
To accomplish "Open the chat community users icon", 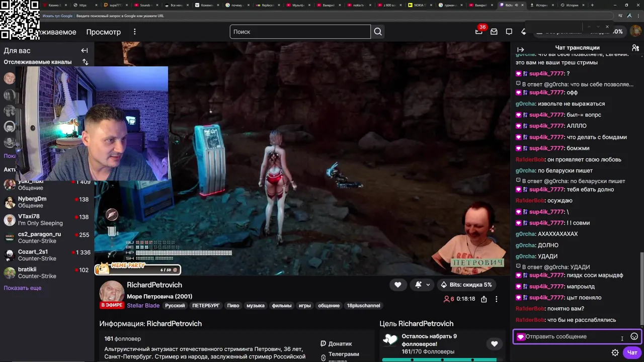I will [635, 48].
